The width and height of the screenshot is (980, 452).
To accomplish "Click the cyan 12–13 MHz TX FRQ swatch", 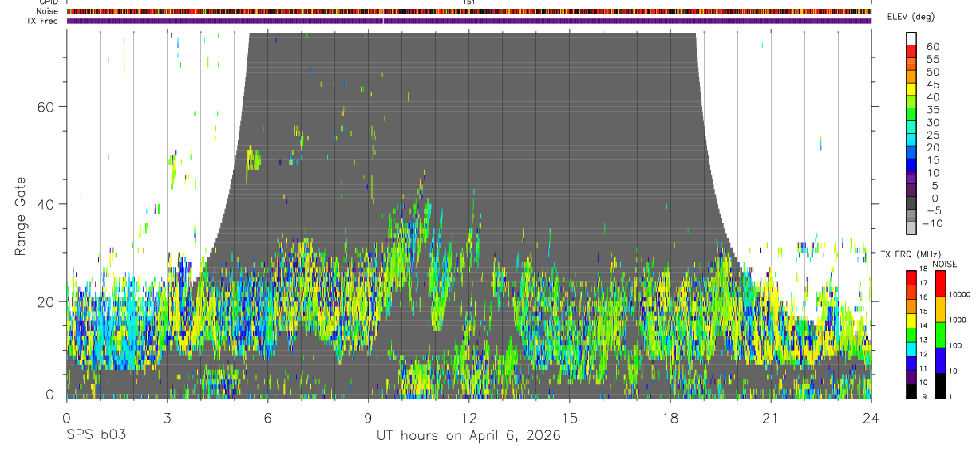I will 911,349.
